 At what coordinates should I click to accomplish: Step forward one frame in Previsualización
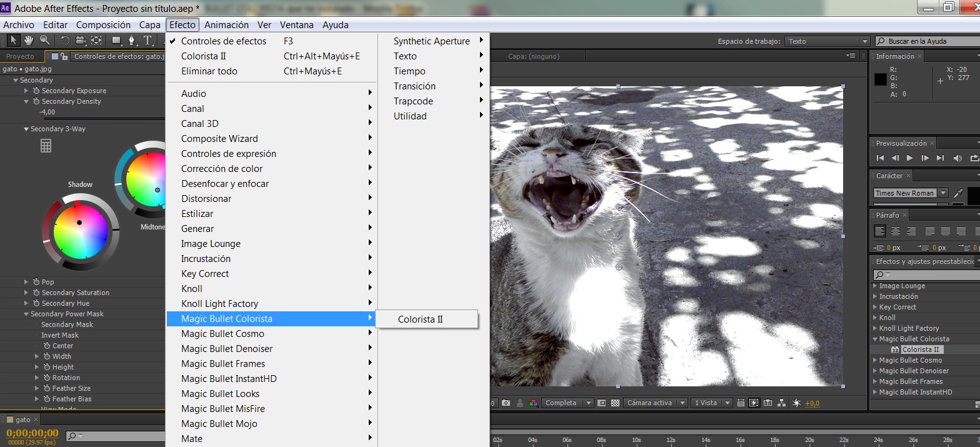click(925, 158)
